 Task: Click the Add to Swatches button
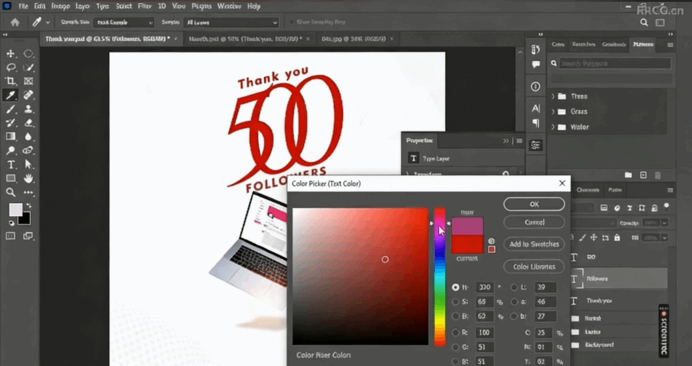point(534,244)
